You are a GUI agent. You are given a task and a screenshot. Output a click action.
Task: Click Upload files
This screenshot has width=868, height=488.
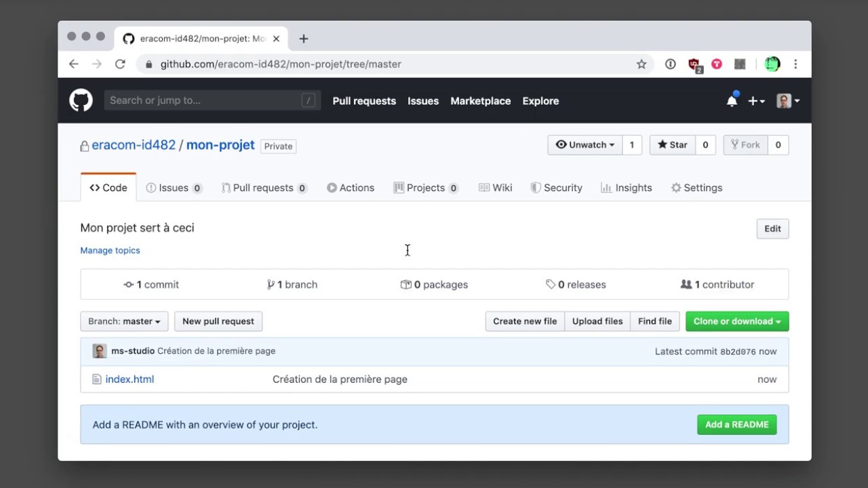[x=597, y=321]
